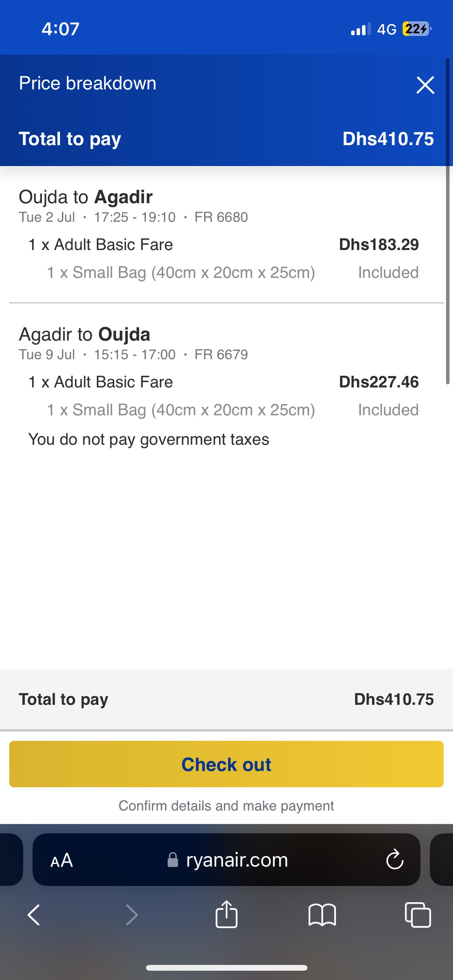This screenshot has width=453, height=980.
Task: Tap the battery indicator in status bar
Action: pos(417,29)
